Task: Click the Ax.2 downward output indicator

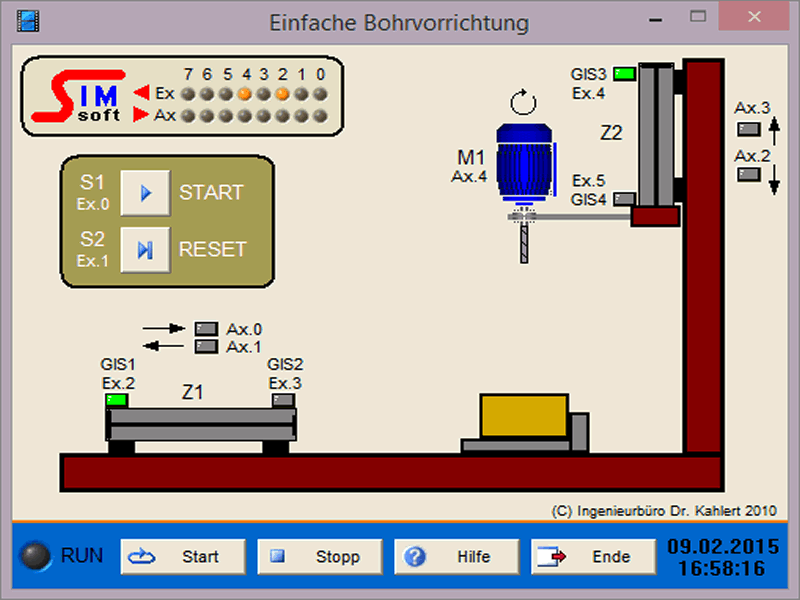Action: point(748,175)
